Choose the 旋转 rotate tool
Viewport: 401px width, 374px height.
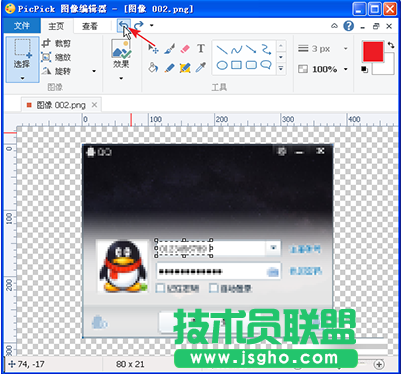coord(56,71)
